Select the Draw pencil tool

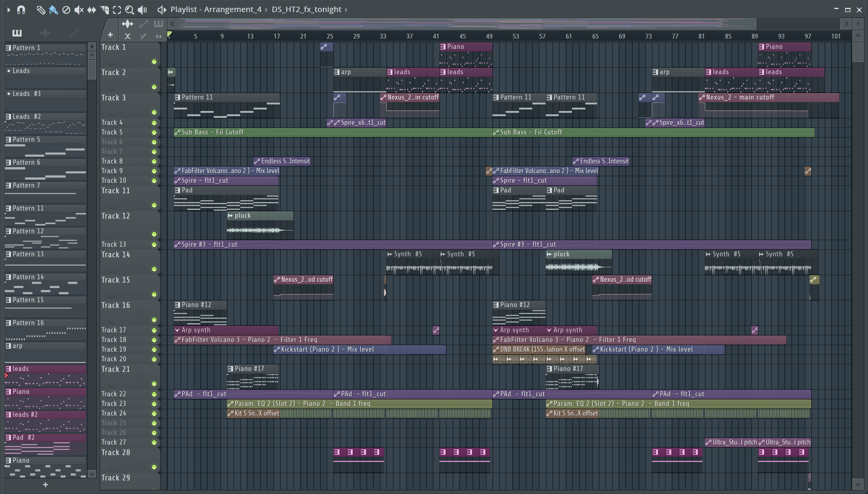[41, 10]
